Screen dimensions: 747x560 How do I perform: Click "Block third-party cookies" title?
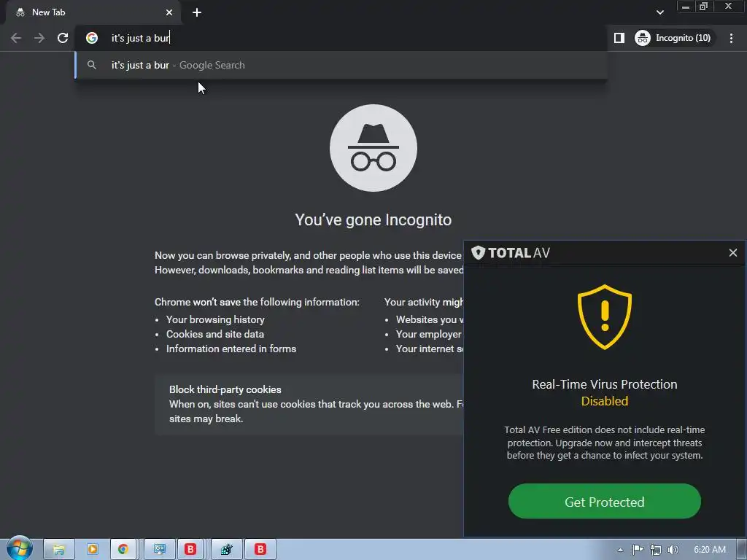pyautogui.click(x=225, y=389)
